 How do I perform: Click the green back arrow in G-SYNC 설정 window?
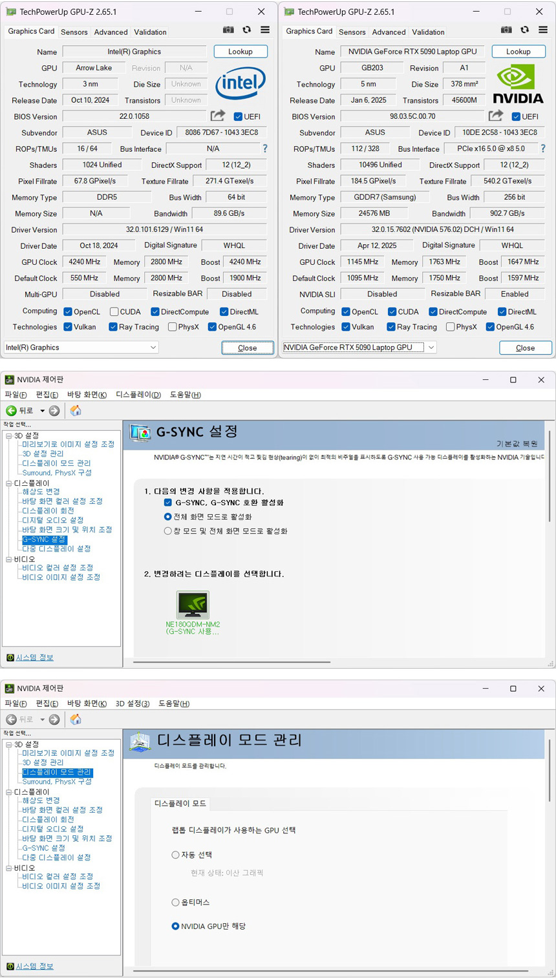pos(12,411)
